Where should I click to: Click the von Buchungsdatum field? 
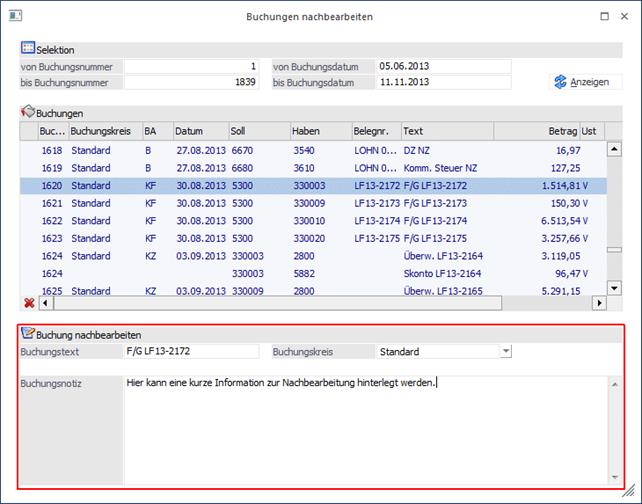tap(442, 66)
